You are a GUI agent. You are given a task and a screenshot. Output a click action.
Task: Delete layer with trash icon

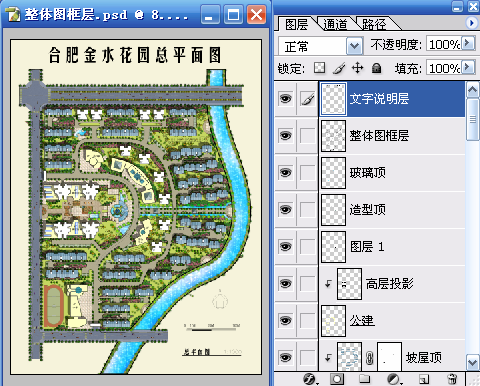(x=452, y=379)
